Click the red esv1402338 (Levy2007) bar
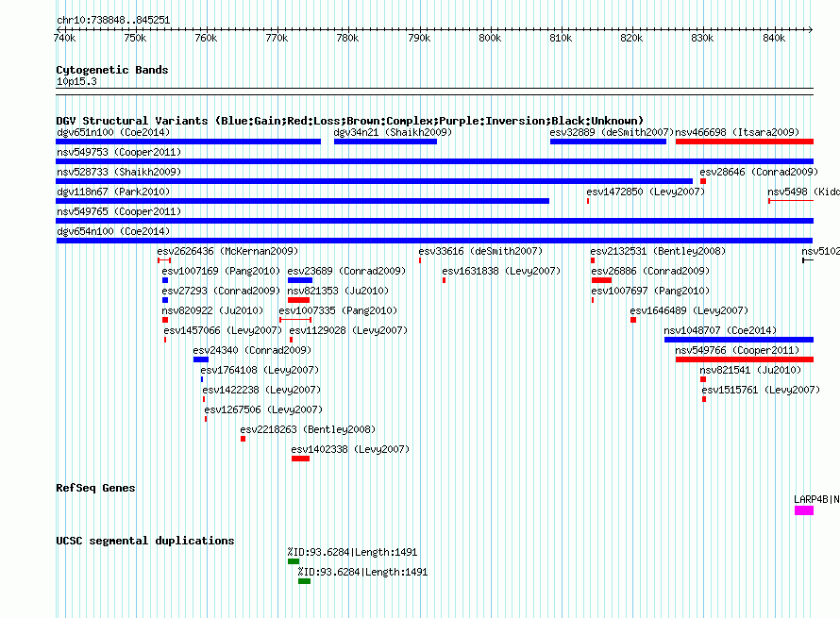This screenshot has height=618, width=840. (x=300, y=459)
